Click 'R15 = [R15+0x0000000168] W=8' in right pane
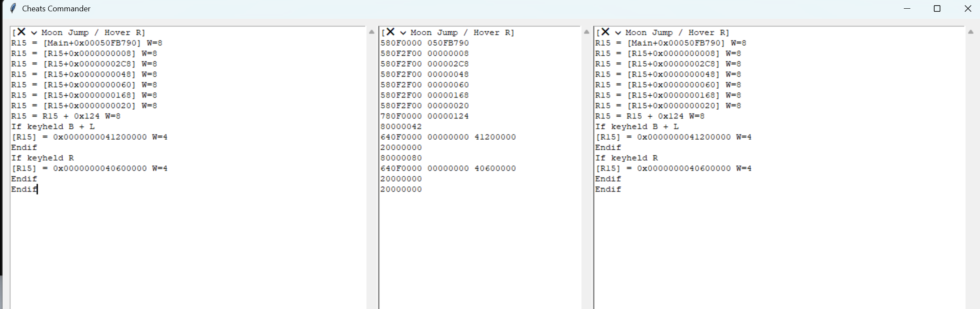 tap(668, 95)
